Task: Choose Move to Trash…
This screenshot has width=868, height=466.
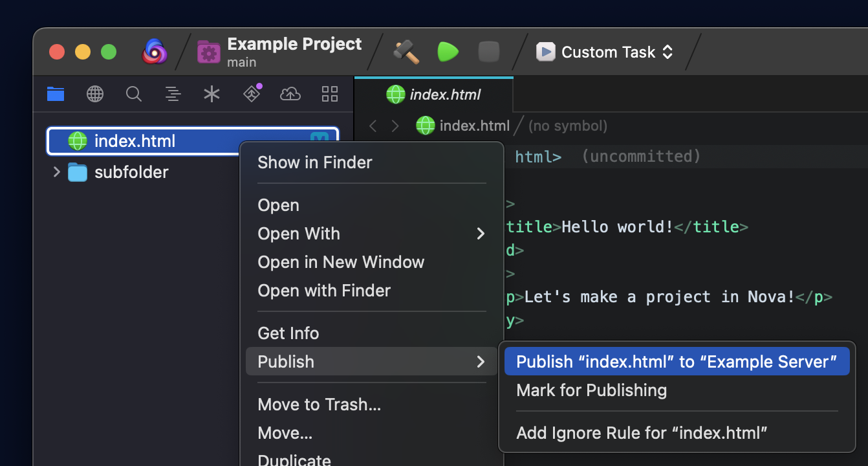Action: pyautogui.click(x=319, y=405)
